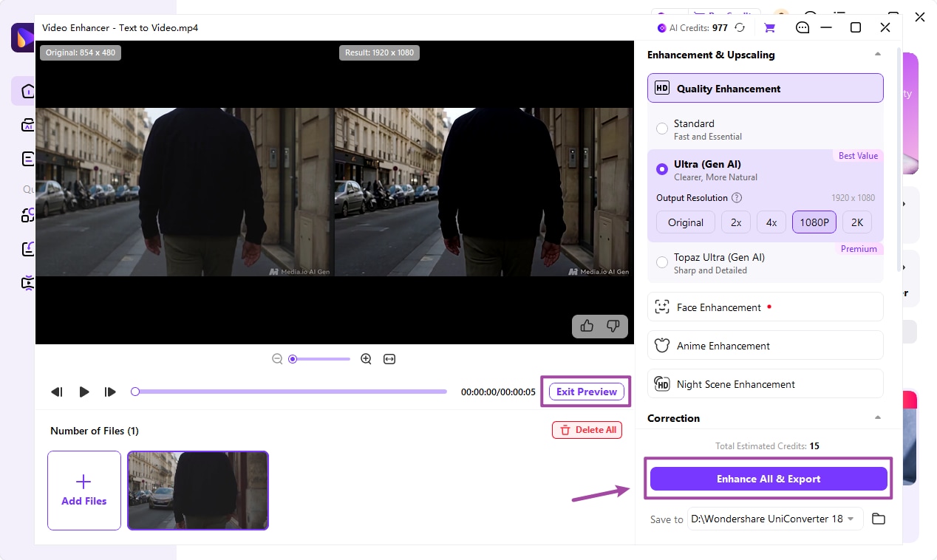Screen dimensions: 937x560
Task: Show Output Resolution help tooltip icon
Action: click(737, 198)
